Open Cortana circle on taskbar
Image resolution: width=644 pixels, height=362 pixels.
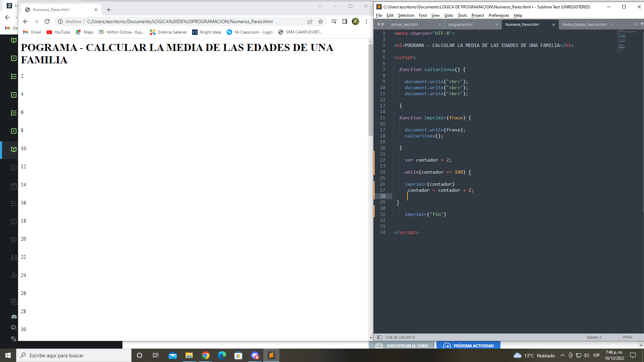(x=140, y=355)
